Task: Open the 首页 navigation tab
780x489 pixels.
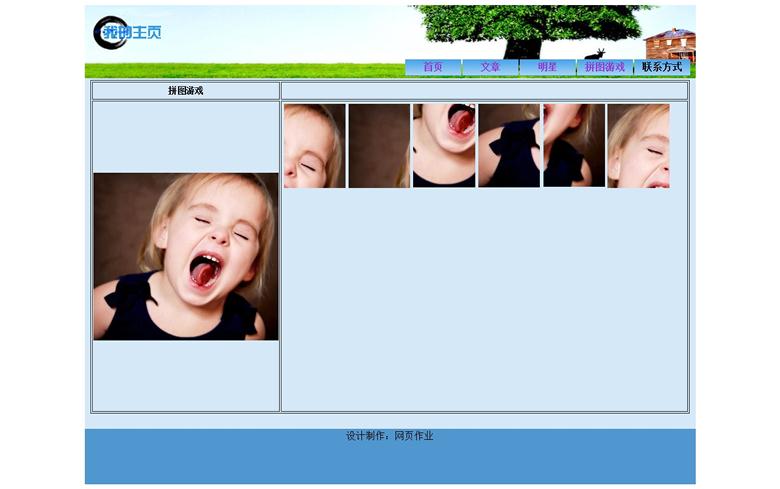Action: (433, 67)
